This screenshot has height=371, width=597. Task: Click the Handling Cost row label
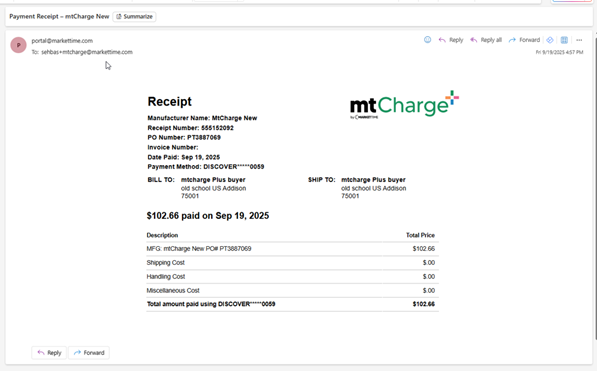point(166,277)
